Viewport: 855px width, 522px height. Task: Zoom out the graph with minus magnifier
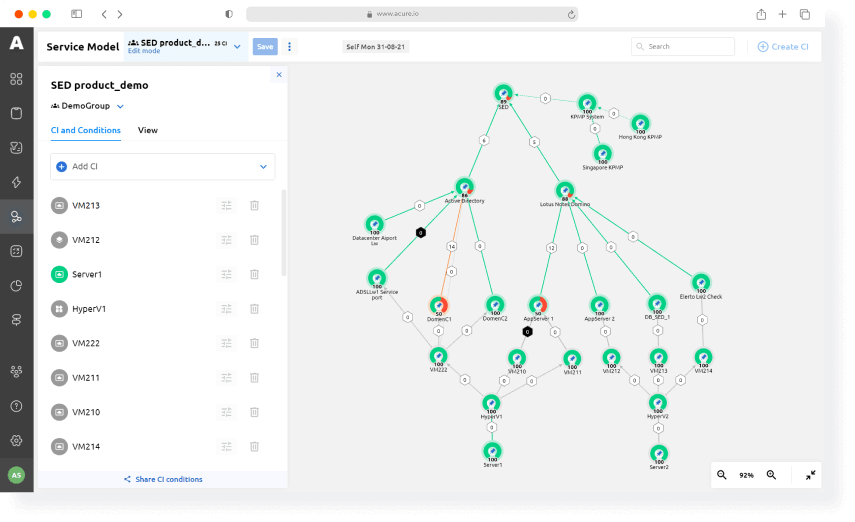click(721, 475)
